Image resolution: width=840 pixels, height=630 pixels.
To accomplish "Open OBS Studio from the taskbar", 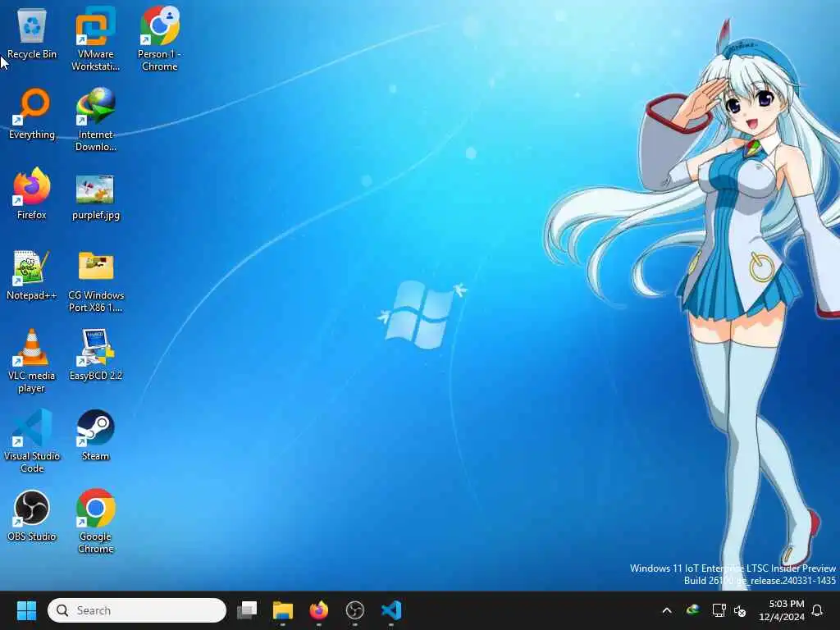I will click(x=354, y=610).
